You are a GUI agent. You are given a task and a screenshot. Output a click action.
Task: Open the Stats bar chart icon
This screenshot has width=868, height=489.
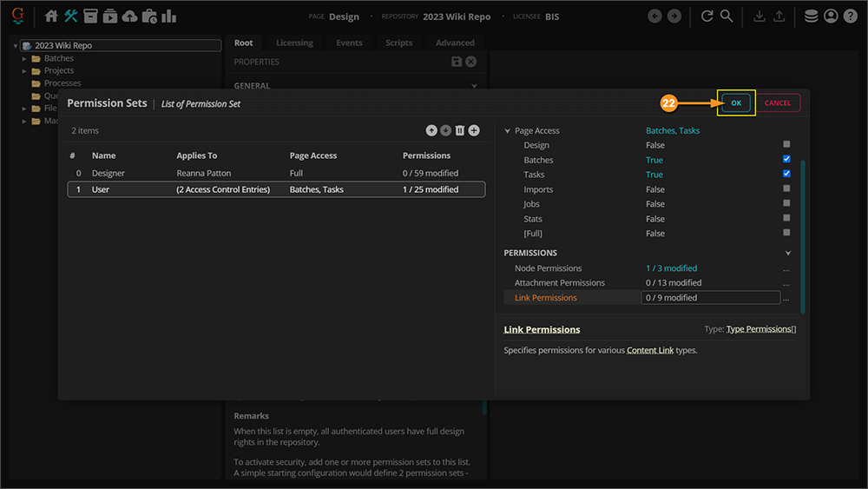click(168, 17)
